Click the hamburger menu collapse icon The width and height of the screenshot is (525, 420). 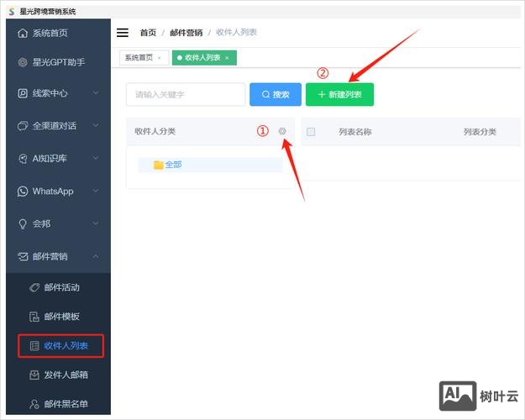point(122,33)
